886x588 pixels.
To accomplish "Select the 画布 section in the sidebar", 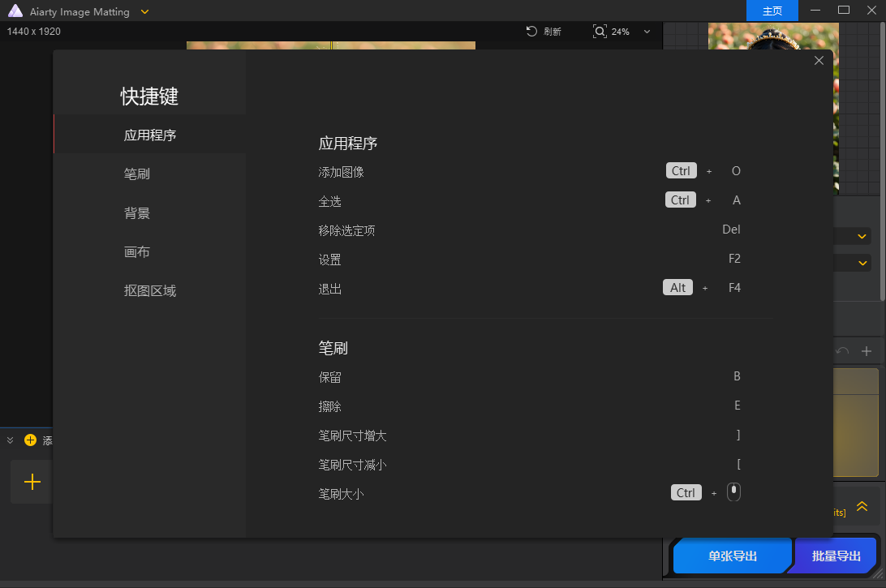I will tap(136, 251).
